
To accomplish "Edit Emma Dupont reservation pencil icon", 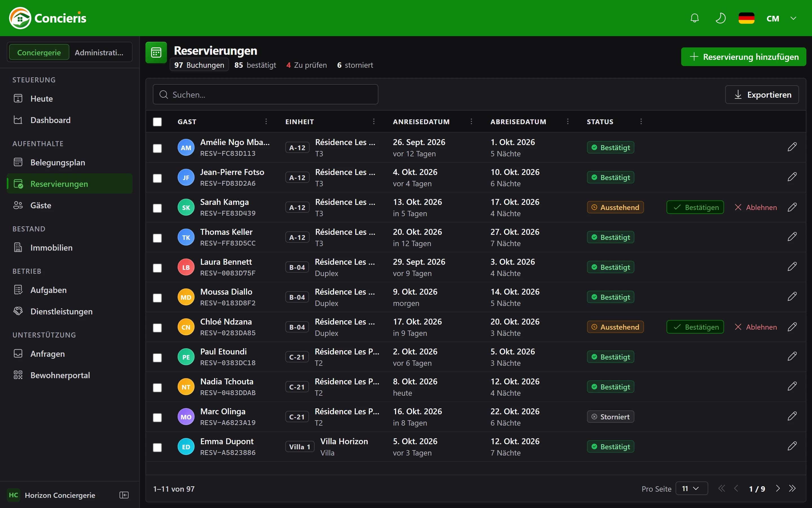I will click(x=792, y=446).
